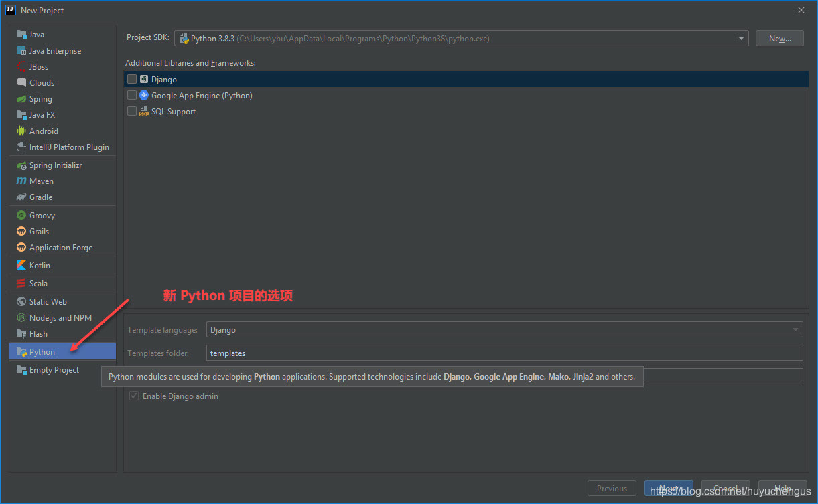Image resolution: width=818 pixels, height=504 pixels.
Task: Pick Empty Project from the list
Action: (x=54, y=370)
